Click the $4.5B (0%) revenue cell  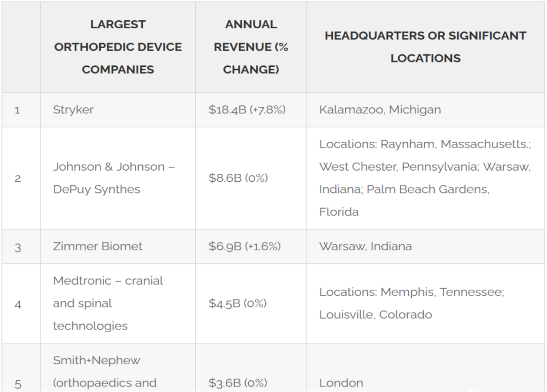(251, 303)
